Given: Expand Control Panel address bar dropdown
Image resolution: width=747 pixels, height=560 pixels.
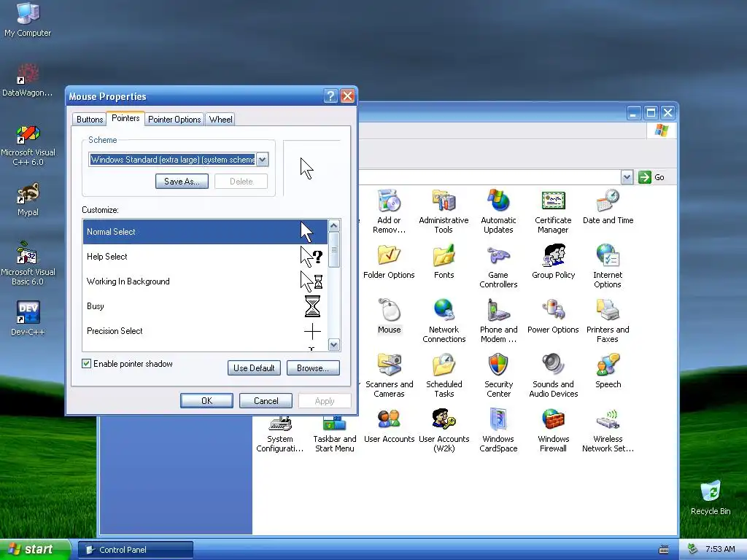Looking at the screenshot, I should [x=627, y=178].
